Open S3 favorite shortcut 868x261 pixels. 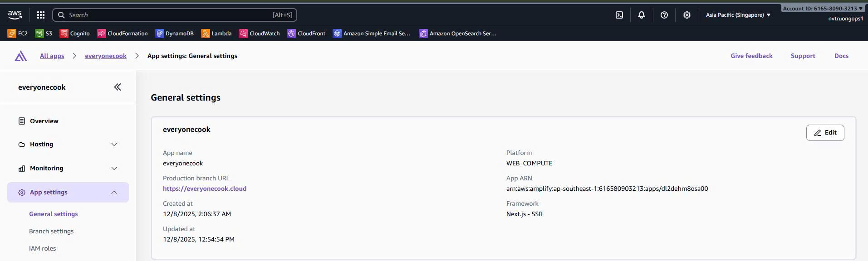[x=44, y=34]
